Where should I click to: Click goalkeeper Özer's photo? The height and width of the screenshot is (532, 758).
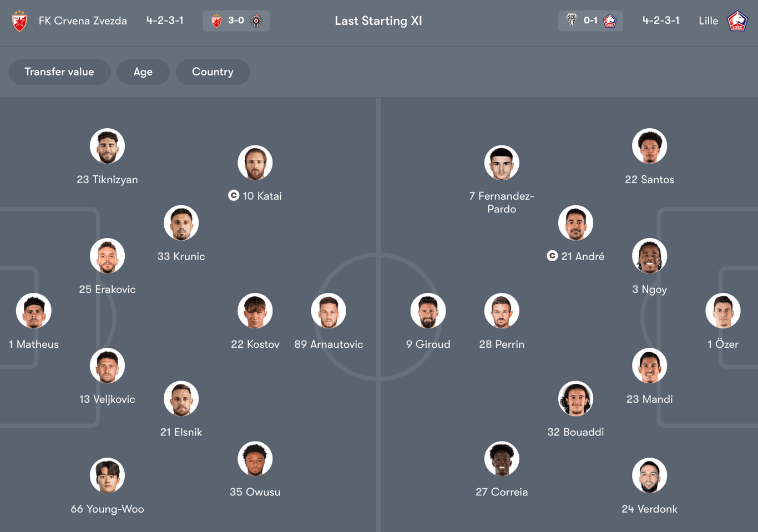(x=723, y=311)
